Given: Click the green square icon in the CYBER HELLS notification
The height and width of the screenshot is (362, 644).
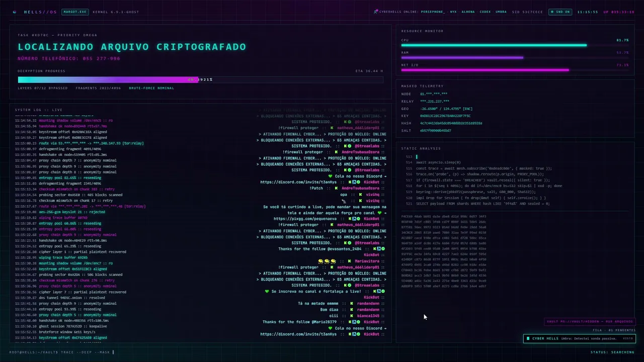Looking at the screenshot, I should [528, 338].
